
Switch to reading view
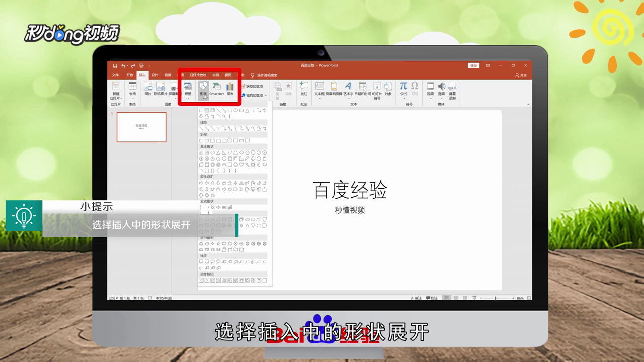(465, 298)
